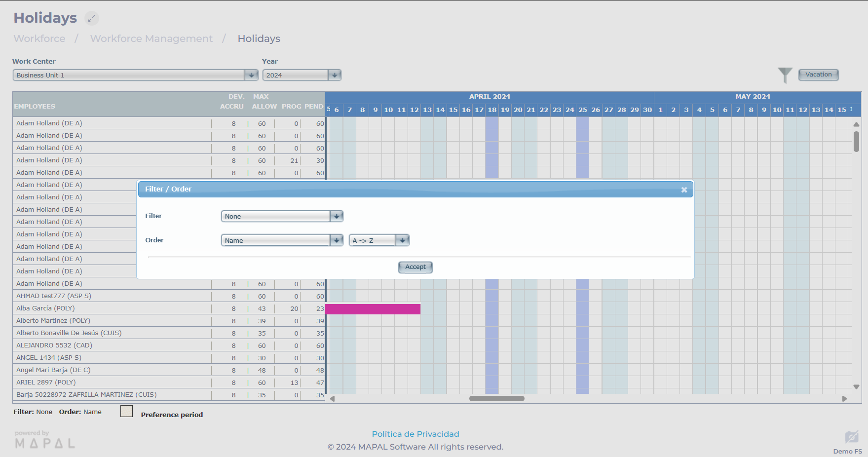Open the Política de Privacidad link

pos(415,434)
